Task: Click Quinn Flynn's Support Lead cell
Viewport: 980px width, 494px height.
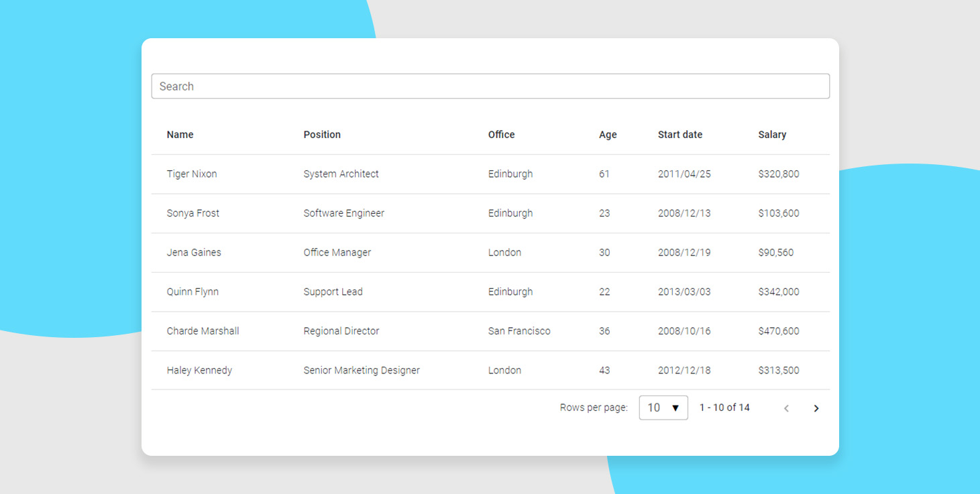Action: coord(333,292)
